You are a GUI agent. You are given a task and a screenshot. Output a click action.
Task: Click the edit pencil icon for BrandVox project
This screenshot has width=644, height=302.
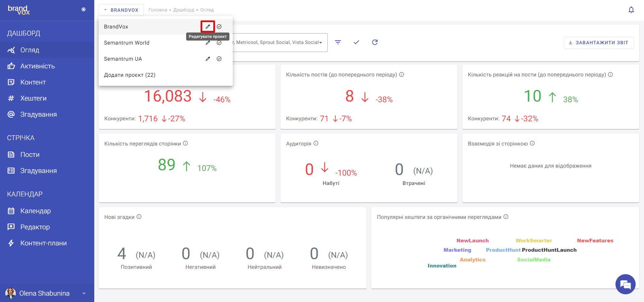click(x=208, y=26)
